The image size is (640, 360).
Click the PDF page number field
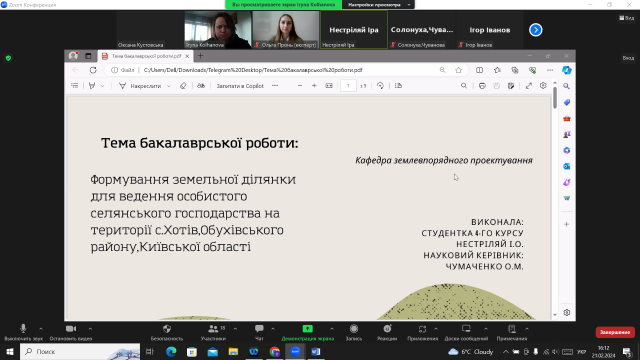pyautogui.click(x=348, y=86)
